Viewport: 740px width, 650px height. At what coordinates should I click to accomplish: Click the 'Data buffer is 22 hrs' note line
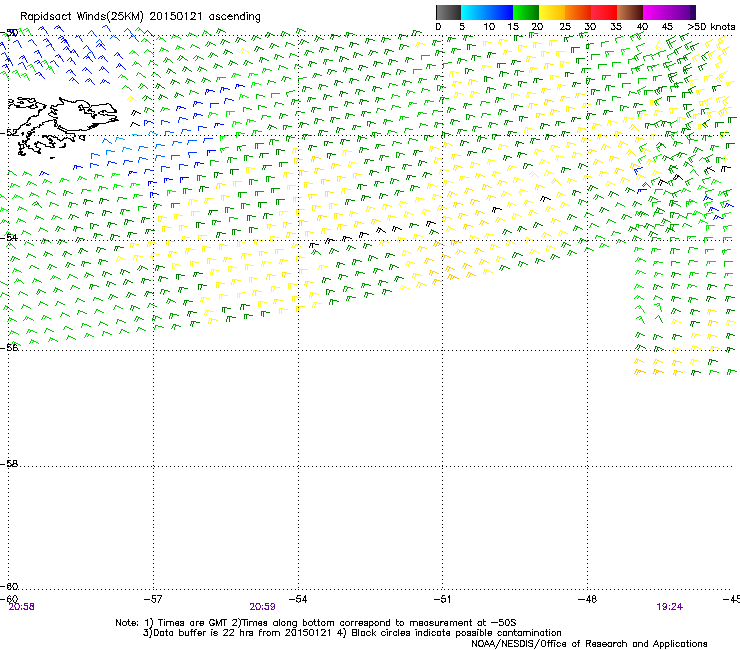pyautogui.click(x=352, y=633)
